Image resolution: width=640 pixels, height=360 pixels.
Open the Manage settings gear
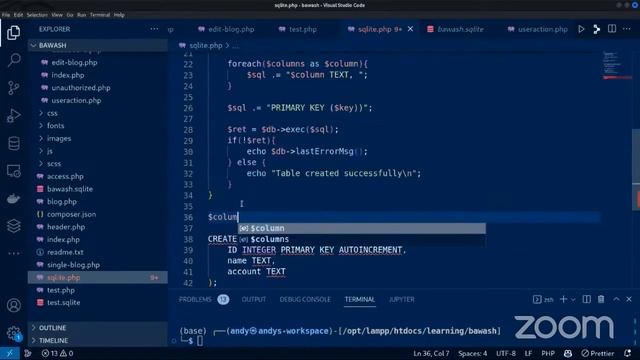click(x=13, y=333)
